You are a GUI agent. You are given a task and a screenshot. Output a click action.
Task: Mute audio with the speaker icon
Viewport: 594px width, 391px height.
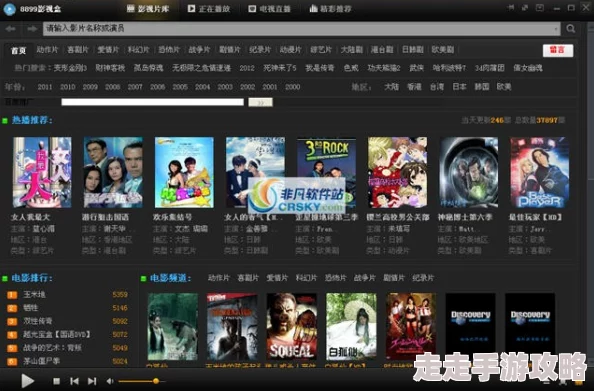point(110,381)
